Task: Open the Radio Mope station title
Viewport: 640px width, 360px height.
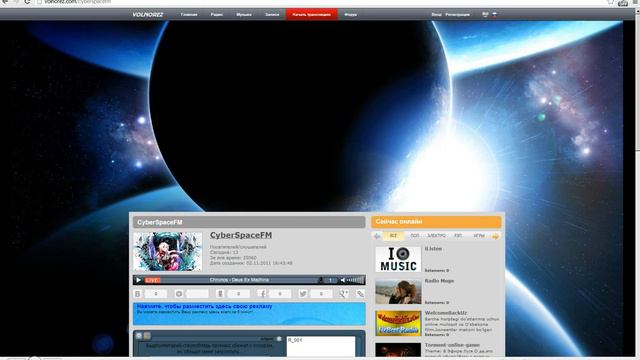Action: coord(439,281)
